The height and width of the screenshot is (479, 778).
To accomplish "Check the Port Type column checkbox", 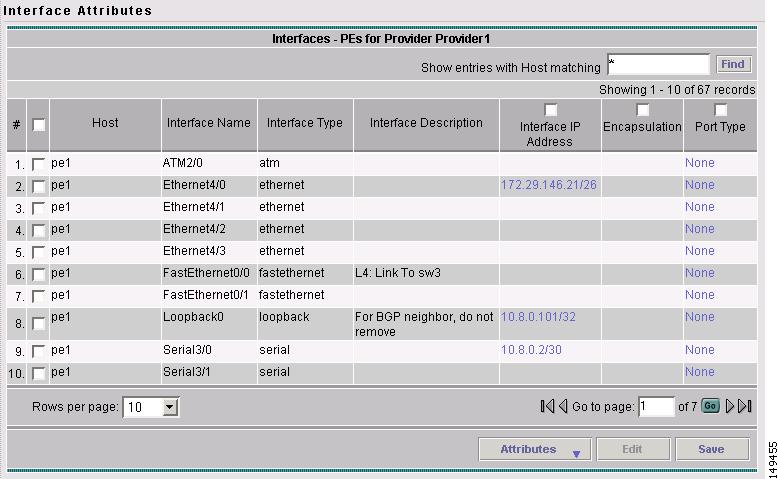I will [720, 109].
